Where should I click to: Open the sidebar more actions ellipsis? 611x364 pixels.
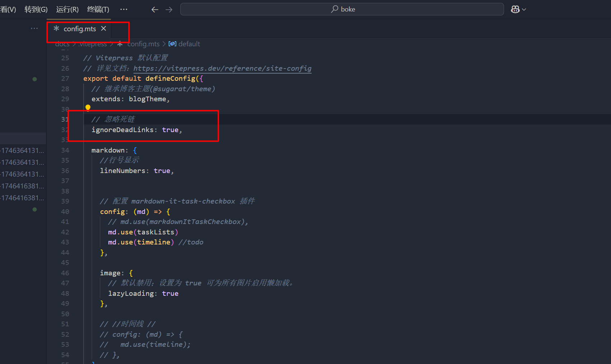click(34, 28)
